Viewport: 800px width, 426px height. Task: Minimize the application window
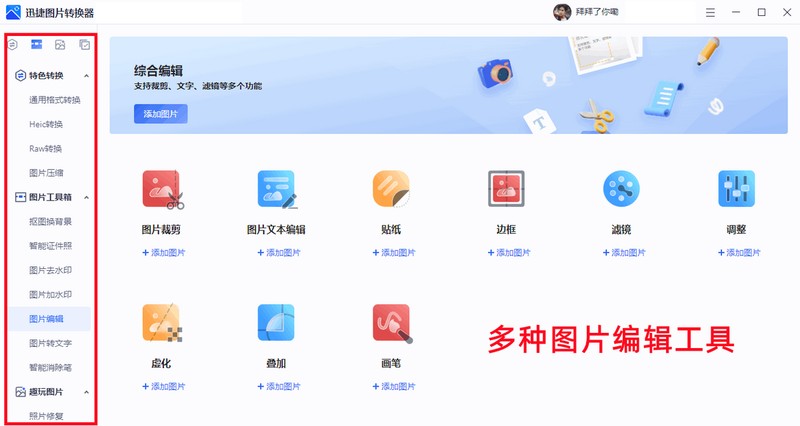(x=736, y=12)
